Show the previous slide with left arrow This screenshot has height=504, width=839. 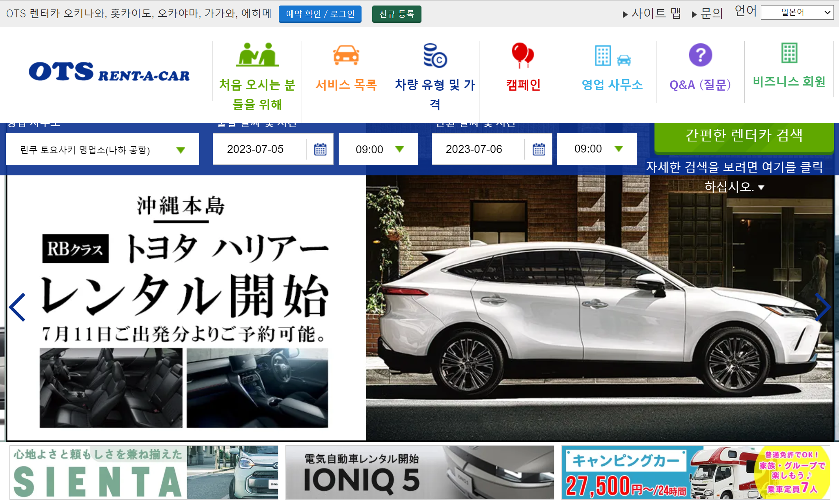coord(18,307)
